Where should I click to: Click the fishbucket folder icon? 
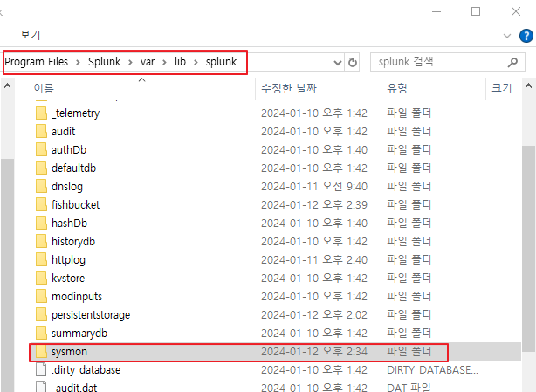pos(41,204)
